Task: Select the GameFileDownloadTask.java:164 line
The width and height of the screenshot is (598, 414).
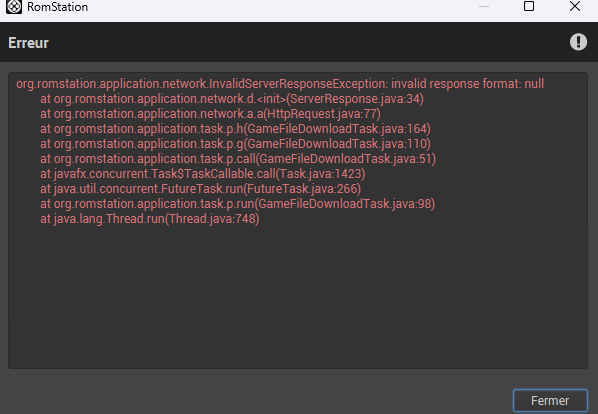Action: click(x=235, y=129)
